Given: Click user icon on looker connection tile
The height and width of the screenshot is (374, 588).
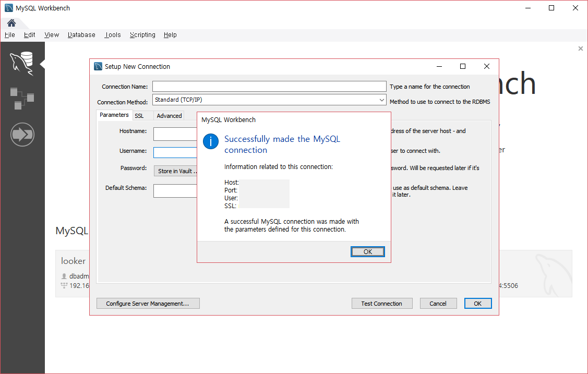Looking at the screenshot, I should tap(64, 276).
